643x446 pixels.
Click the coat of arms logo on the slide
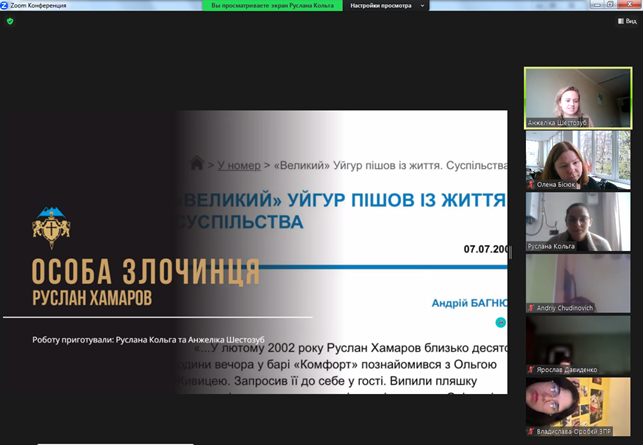[x=51, y=228]
